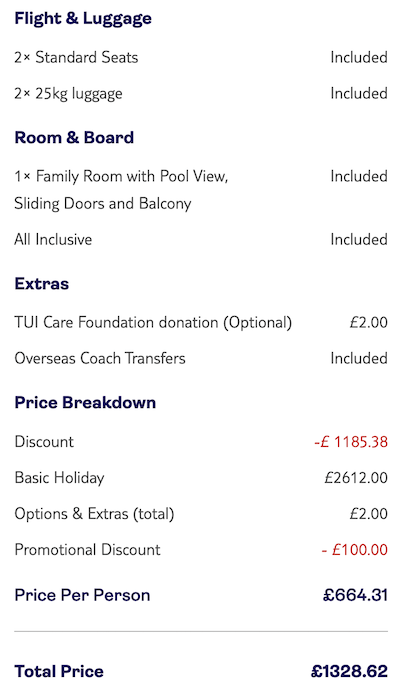Click the red -£1185.38 discount value
The width and height of the screenshot is (400, 699).
point(351,442)
